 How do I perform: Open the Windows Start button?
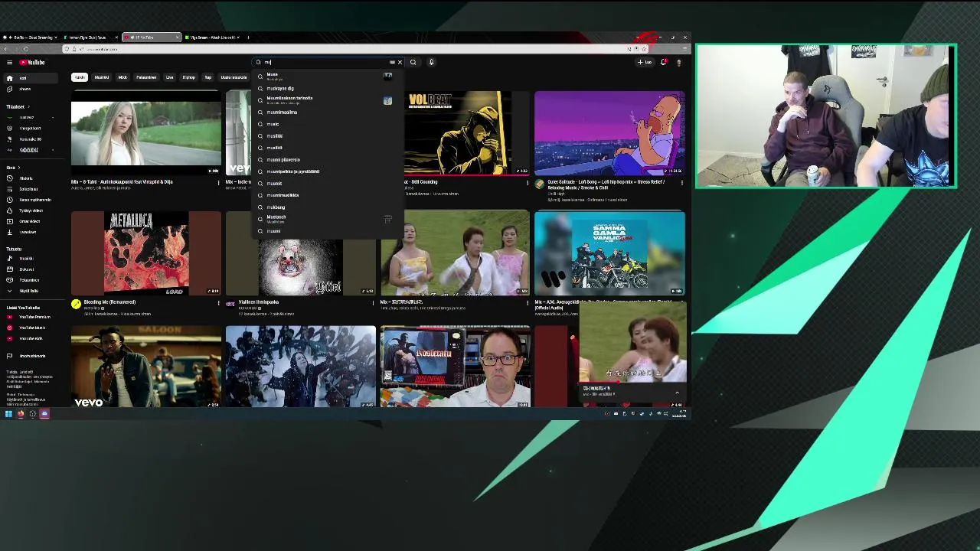coord(8,414)
